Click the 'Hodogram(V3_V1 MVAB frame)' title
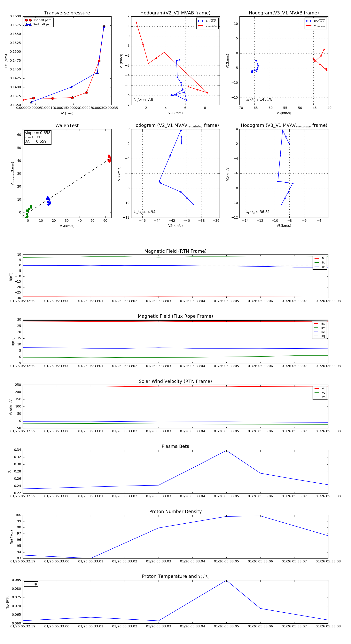Image resolution: width=351 pixels, height=644 pixels. [x=284, y=13]
